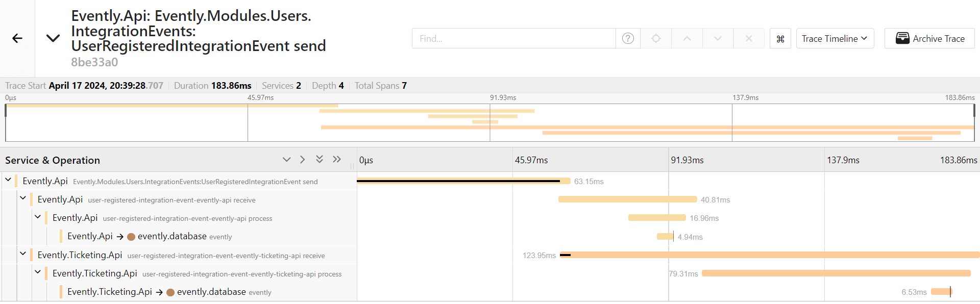The width and height of the screenshot is (980, 304).
Task: Go to previous search result arrow
Action: (x=687, y=38)
